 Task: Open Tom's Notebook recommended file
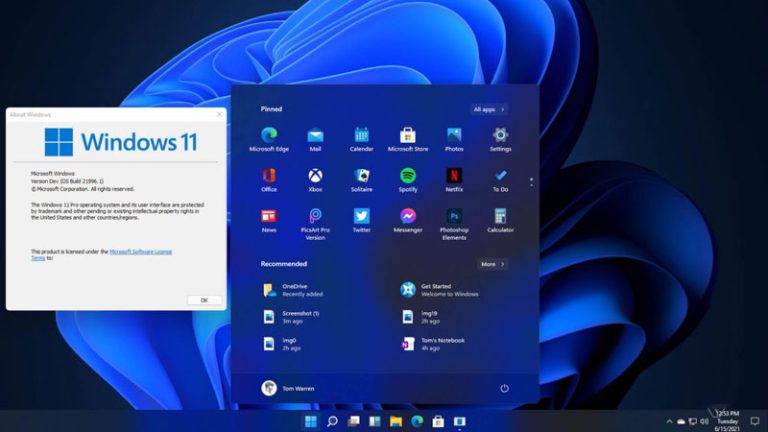coord(440,344)
